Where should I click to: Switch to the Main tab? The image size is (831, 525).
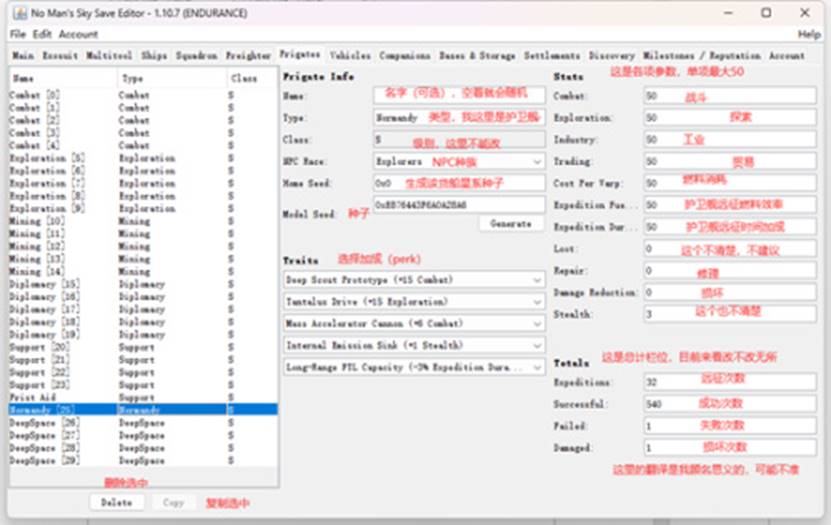coord(23,56)
